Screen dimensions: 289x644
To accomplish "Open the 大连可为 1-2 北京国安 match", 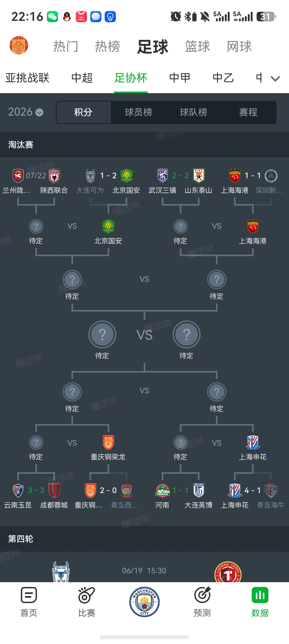I will click(108, 181).
